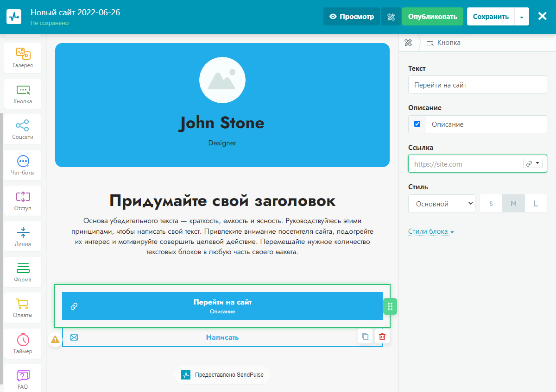Select size S for button
This screenshot has height=392, width=556.
(x=491, y=204)
